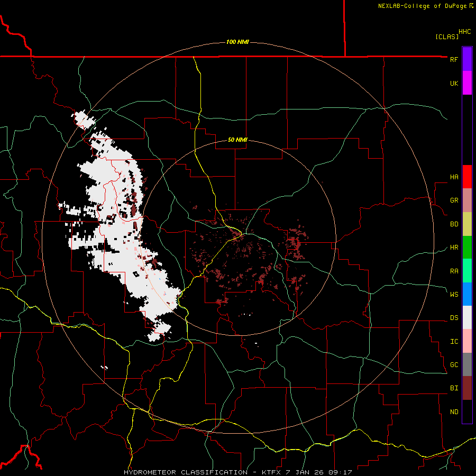Viewport: 476px width, 476px height.
Task: Click the UK legend label
Action: [x=454, y=84]
